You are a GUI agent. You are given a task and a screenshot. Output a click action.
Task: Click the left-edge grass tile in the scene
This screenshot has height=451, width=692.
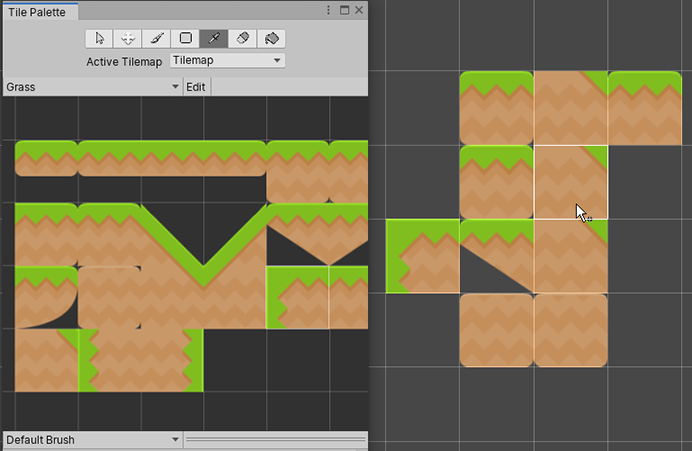pos(422,256)
